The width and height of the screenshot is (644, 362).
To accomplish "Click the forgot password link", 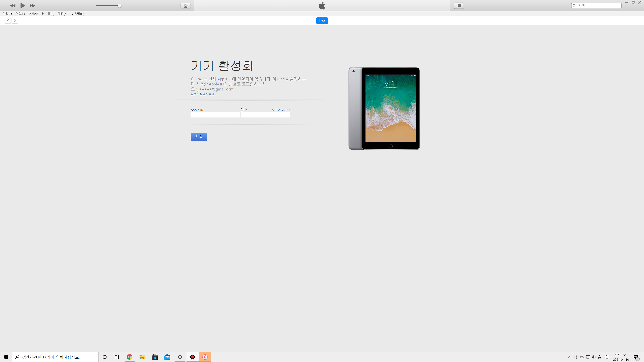I will 281,110.
